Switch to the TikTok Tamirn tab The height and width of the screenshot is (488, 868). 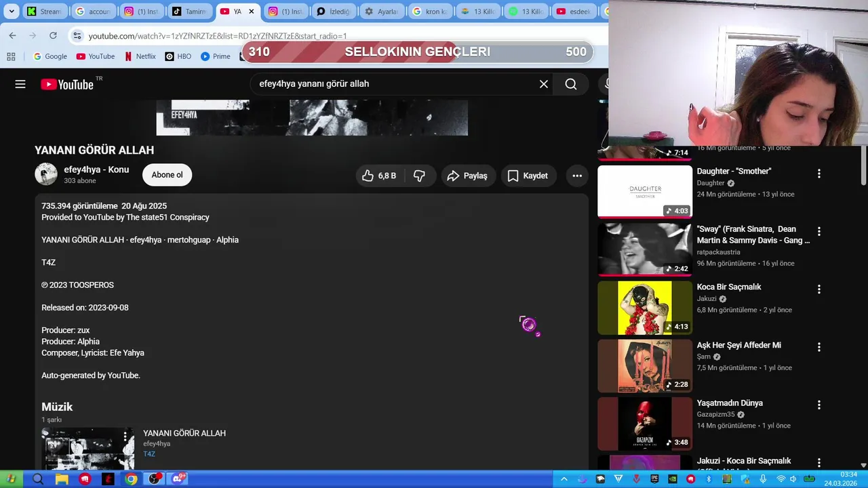point(190,12)
